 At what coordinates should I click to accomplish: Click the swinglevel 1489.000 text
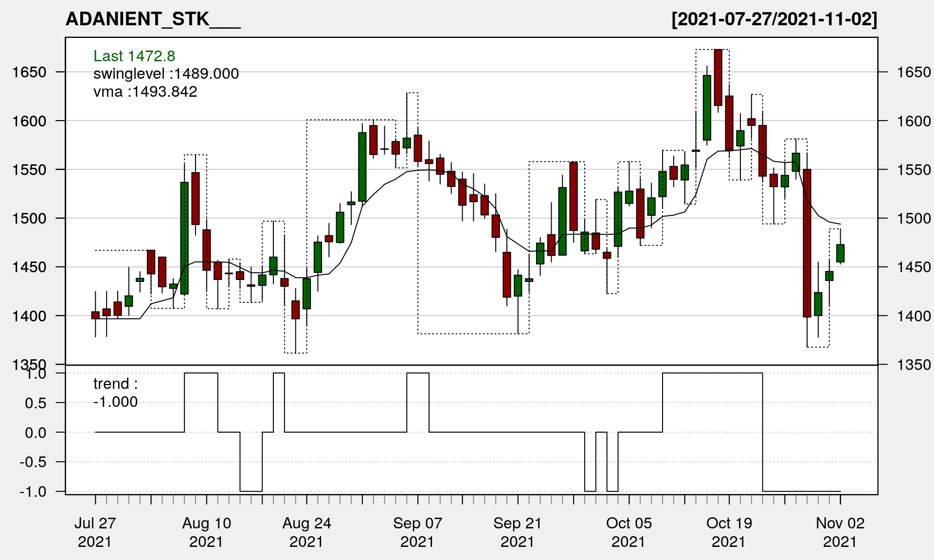166,74
